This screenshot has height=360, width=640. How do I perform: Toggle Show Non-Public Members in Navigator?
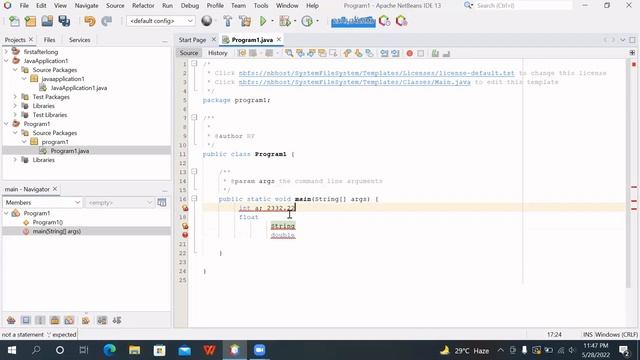click(x=55, y=320)
